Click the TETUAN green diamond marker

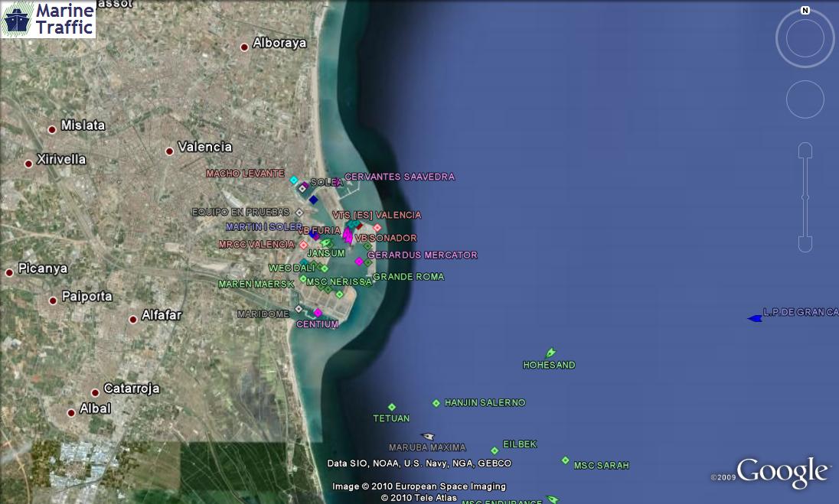pos(392,407)
